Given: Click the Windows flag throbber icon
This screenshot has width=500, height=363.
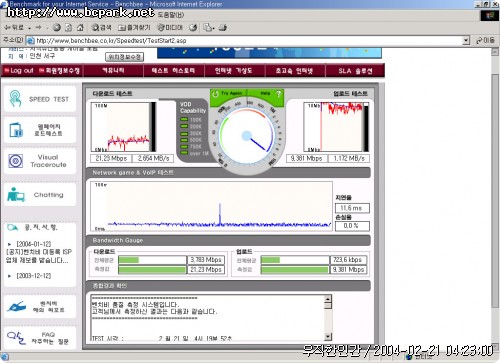Looking at the screenshot, I should pos(490,16).
